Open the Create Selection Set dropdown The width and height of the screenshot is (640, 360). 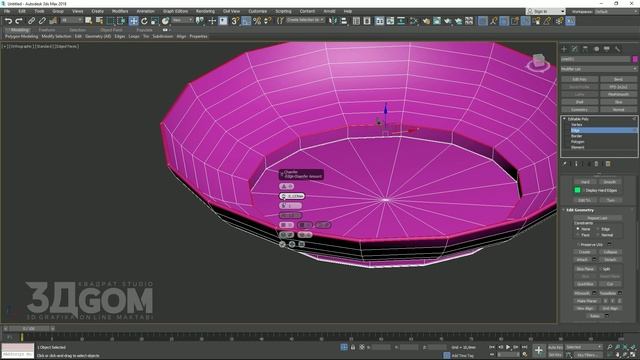pyautogui.click(x=305, y=20)
